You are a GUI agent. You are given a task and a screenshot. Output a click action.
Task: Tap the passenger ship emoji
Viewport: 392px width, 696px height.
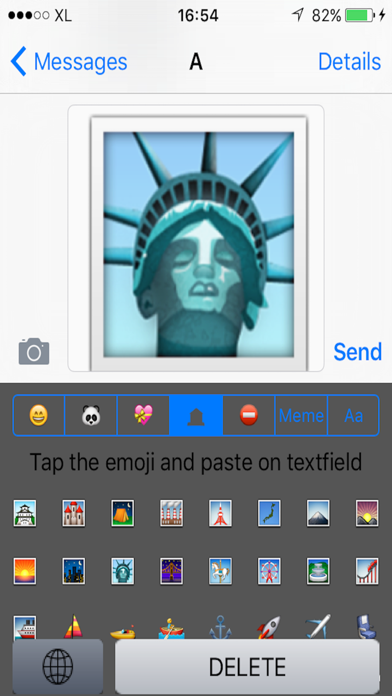25,627
